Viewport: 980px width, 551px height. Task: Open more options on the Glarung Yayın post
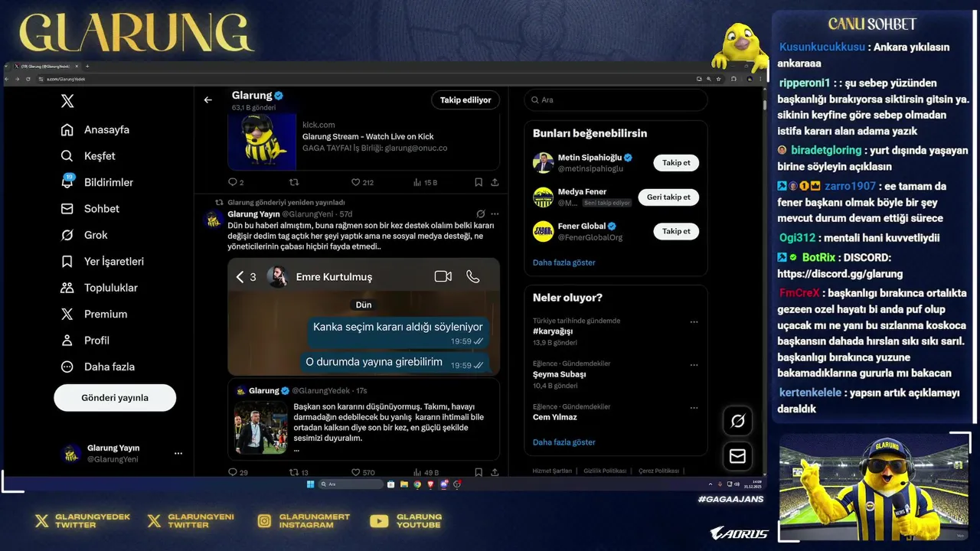pos(495,214)
